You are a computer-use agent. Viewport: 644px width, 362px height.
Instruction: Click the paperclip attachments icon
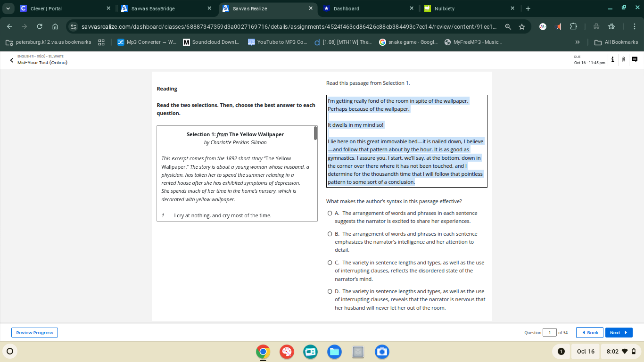[x=623, y=59]
